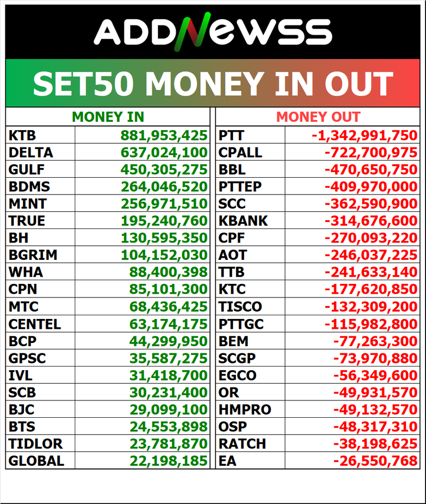
Task: Select the MONEY IN column header
Action: 108,117
